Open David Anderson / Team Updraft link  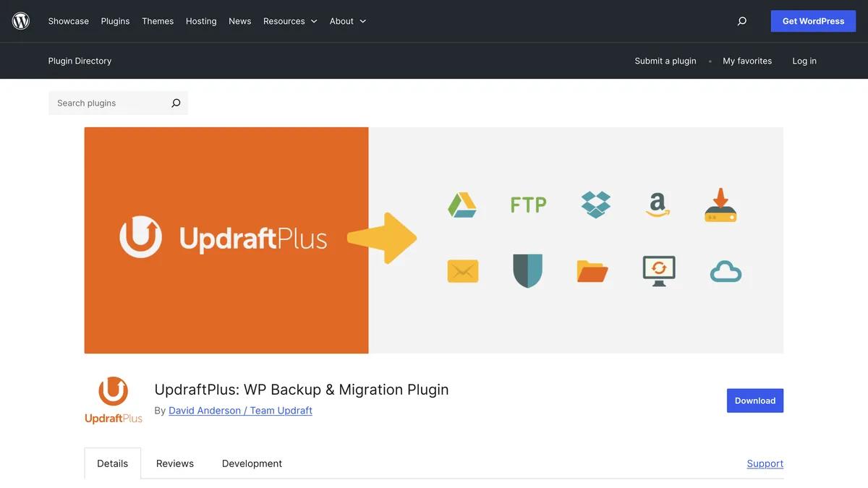pyautogui.click(x=240, y=411)
